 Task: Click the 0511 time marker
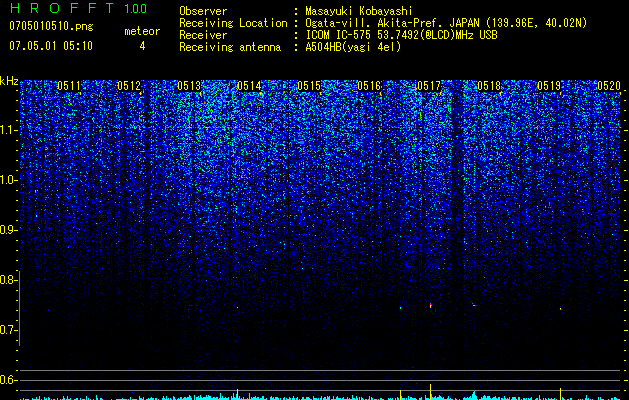(x=69, y=86)
